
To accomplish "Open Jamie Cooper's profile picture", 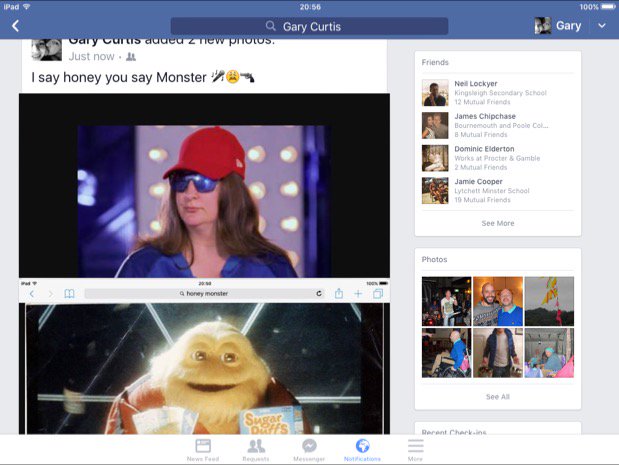I will click(x=435, y=191).
